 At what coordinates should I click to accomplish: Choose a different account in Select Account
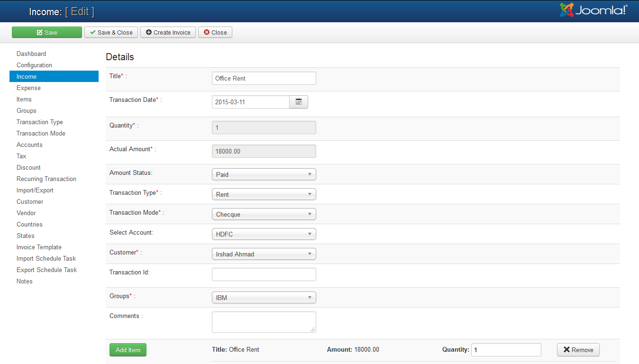[264, 234]
